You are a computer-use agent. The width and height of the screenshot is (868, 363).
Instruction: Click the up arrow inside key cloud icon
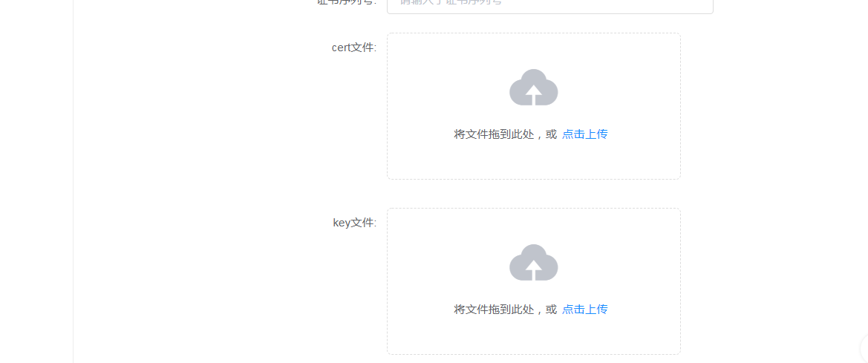pyautogui.click(x=534, y=269)
